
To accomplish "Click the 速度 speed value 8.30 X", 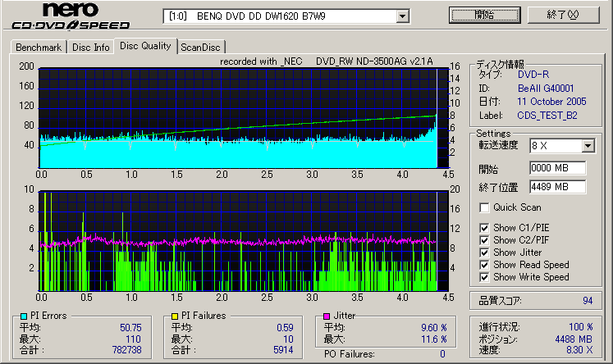I will (x=579, y=349).
